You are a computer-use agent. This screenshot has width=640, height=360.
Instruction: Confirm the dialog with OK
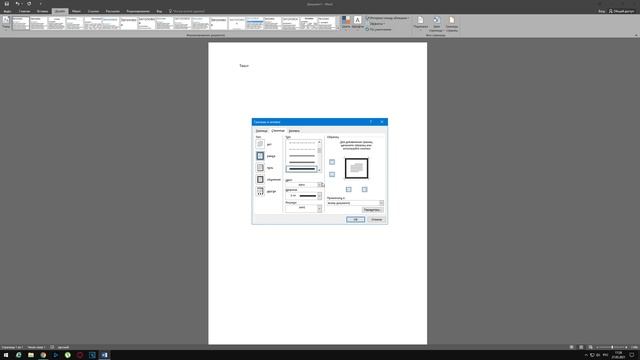[356, 220]
